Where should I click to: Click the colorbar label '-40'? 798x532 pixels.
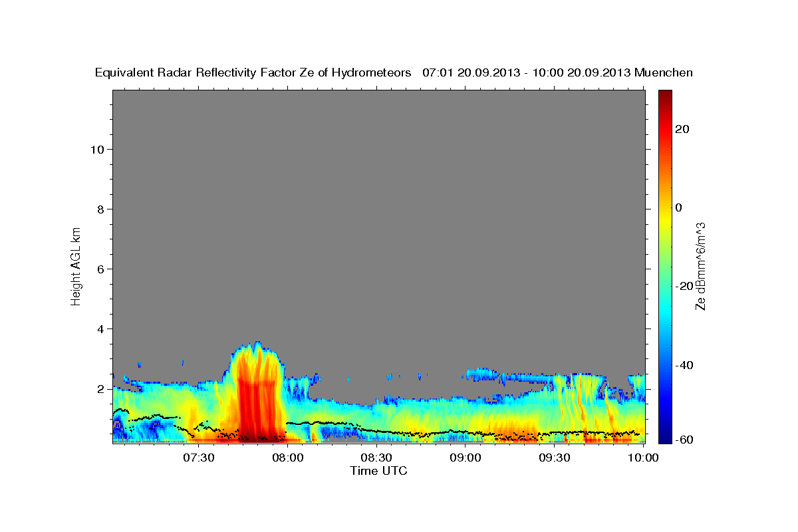[684, 364]
